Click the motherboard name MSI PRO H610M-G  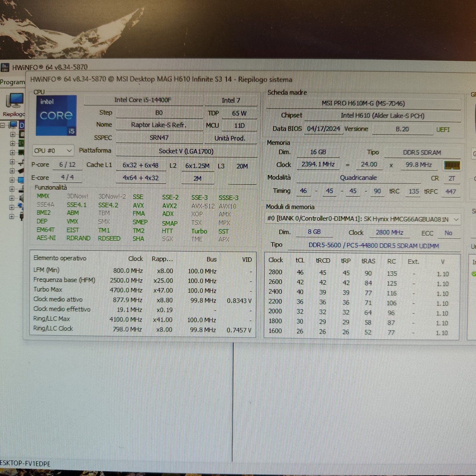coord(363,104)
